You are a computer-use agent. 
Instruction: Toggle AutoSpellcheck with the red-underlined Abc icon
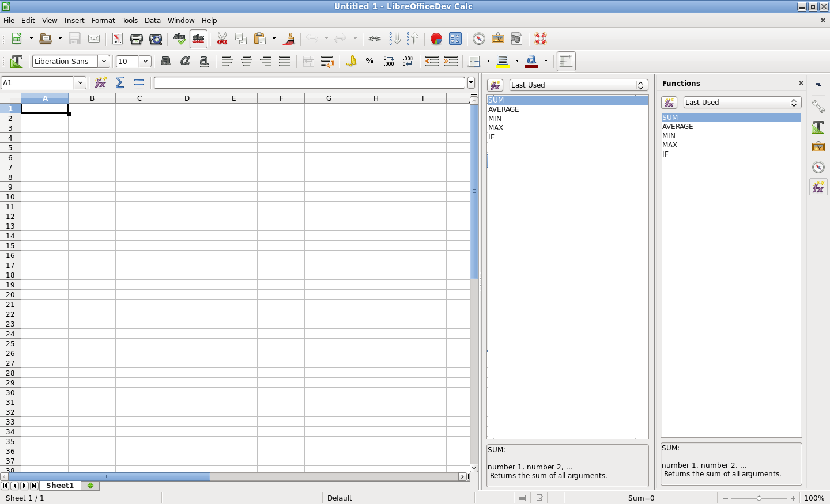[x=198, y=39]
